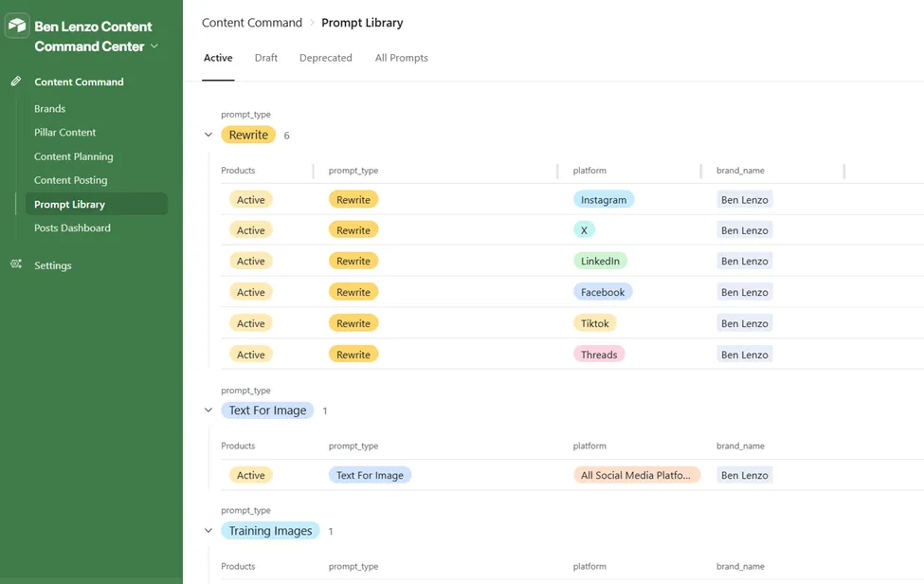The image size is (924, 584).
Task: Click Active status in Threads row
Action: (x=250, y=355)
